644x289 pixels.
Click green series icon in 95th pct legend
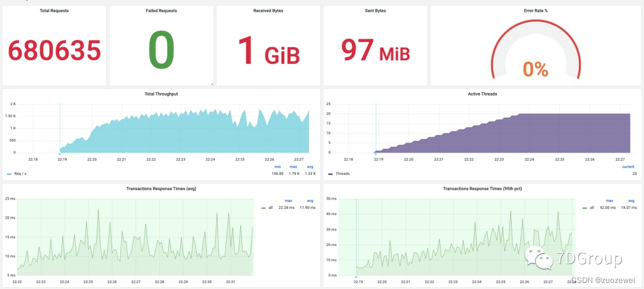(x=584, y=207)
